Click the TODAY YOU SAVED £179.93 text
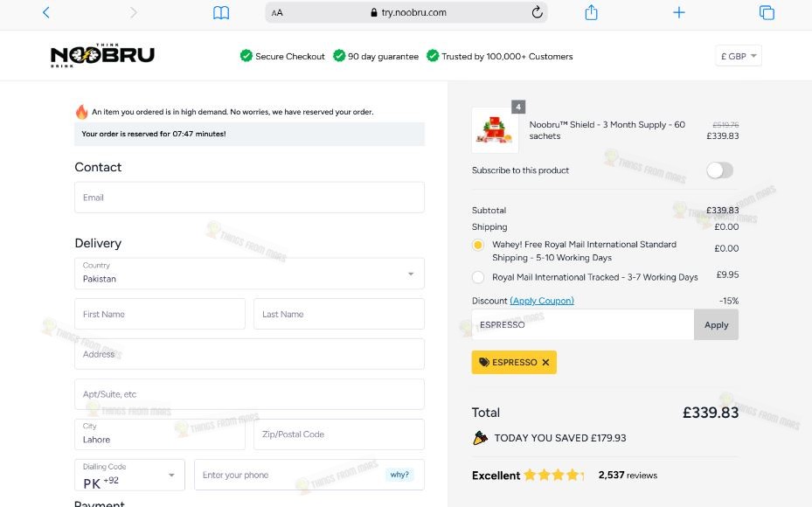This screenshot has height=507, width=812. click(x=559, y=438)
